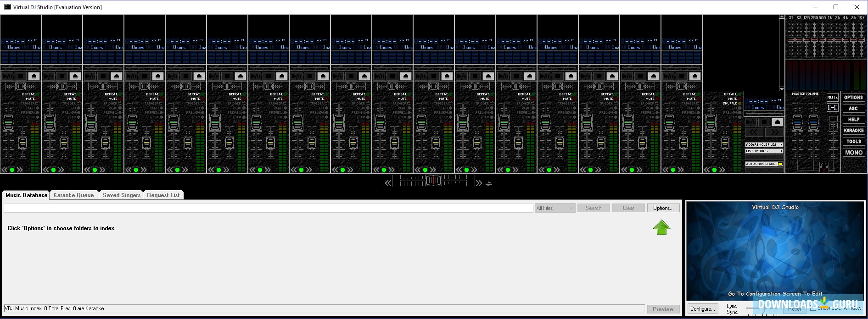This screenshot has width=868, height=319.
Task: Expand the LIST OPTIONS menu
Action: 764,151
